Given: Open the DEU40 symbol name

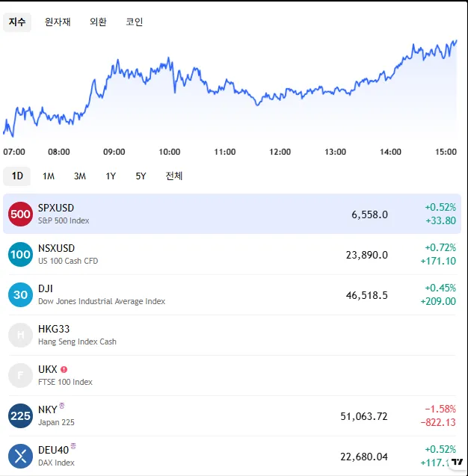Looking at the screenshot, I should pos(53,450).
